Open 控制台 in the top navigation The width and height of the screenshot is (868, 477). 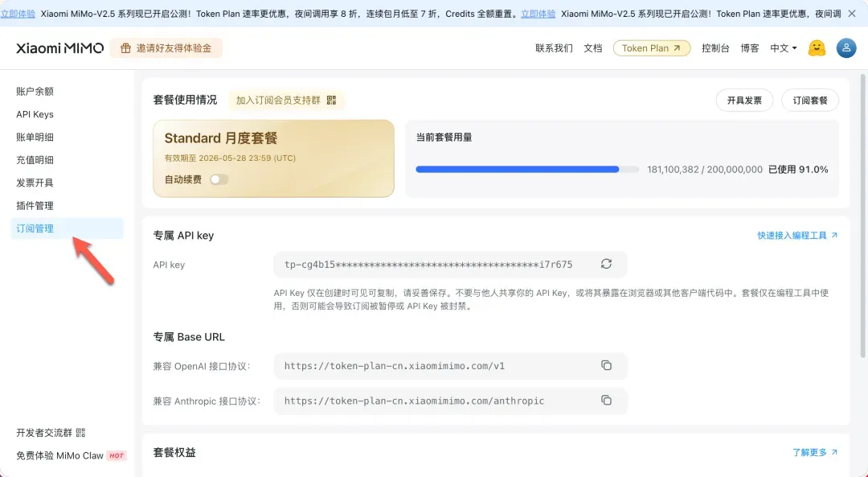[x=715, y=48]
